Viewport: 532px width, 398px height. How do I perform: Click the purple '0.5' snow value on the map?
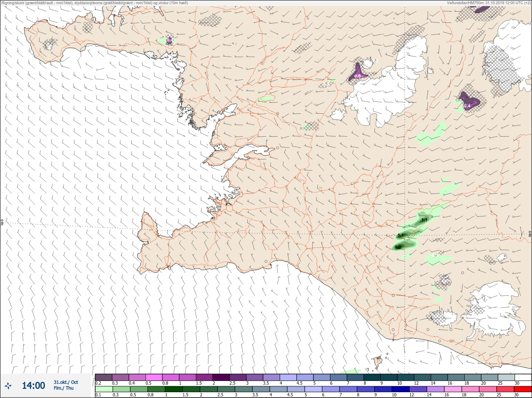(357, 76)
